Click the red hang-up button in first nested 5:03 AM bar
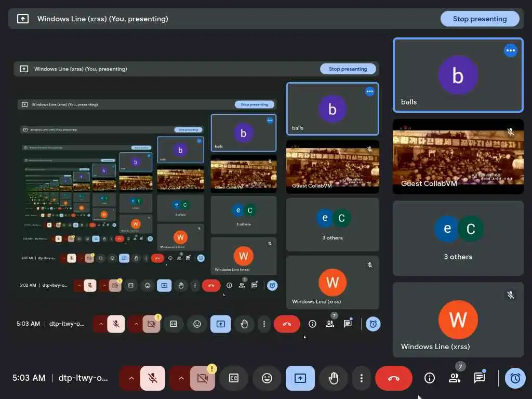 [x=287, y=324]
